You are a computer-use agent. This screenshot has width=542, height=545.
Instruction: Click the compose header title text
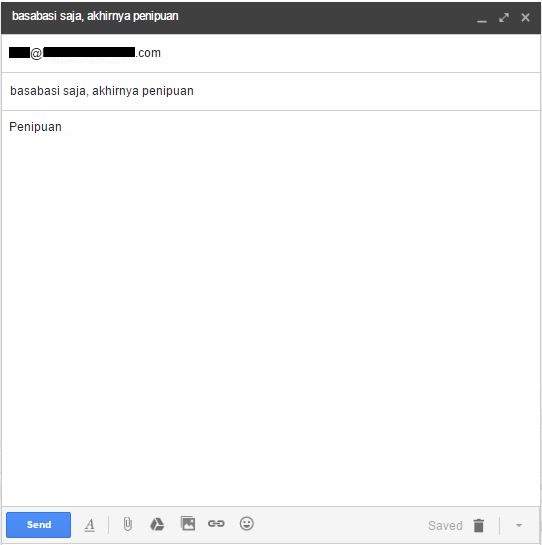click(x=95, y=16)
